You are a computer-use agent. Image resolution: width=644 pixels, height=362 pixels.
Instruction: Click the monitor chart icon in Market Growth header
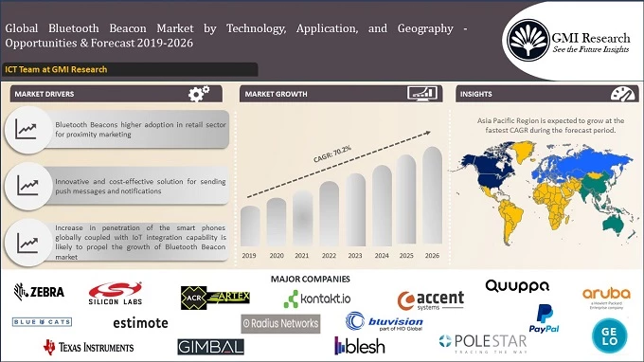tap(421, 93)
